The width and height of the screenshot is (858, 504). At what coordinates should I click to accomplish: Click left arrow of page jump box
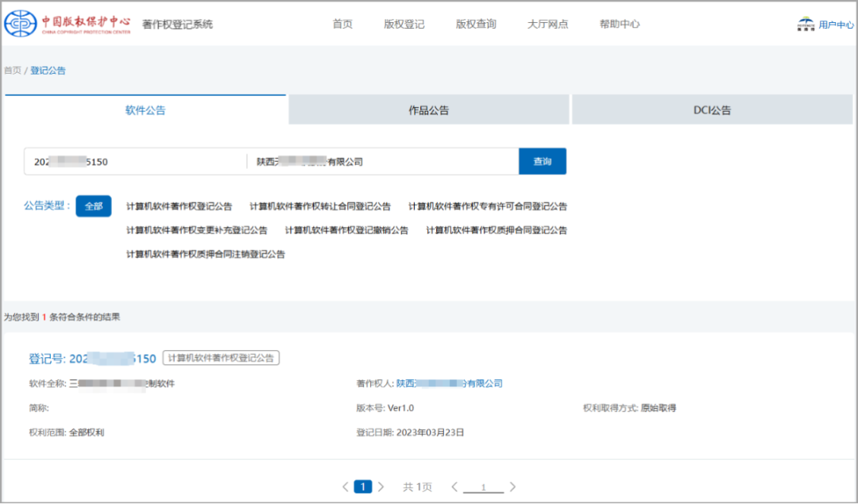tap(454, 487)
